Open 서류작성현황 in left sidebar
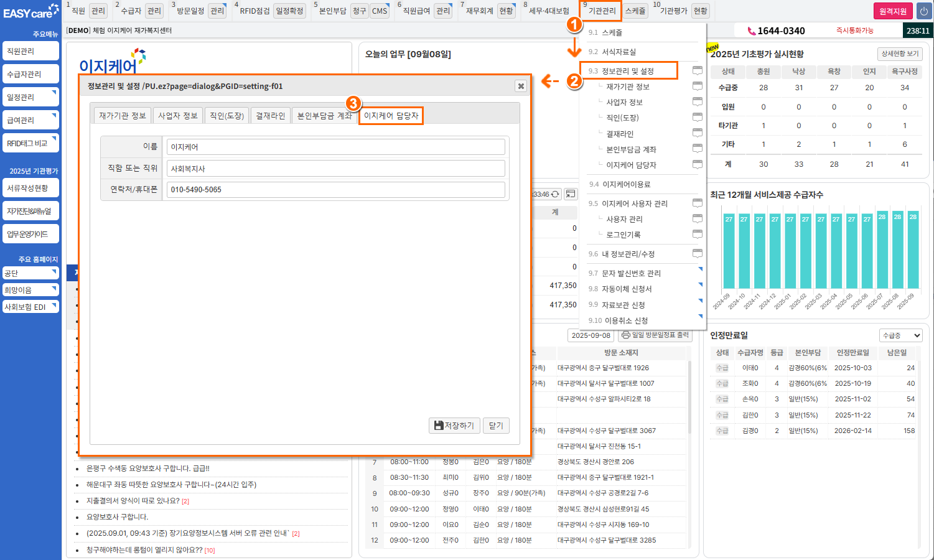 point(30,188)
